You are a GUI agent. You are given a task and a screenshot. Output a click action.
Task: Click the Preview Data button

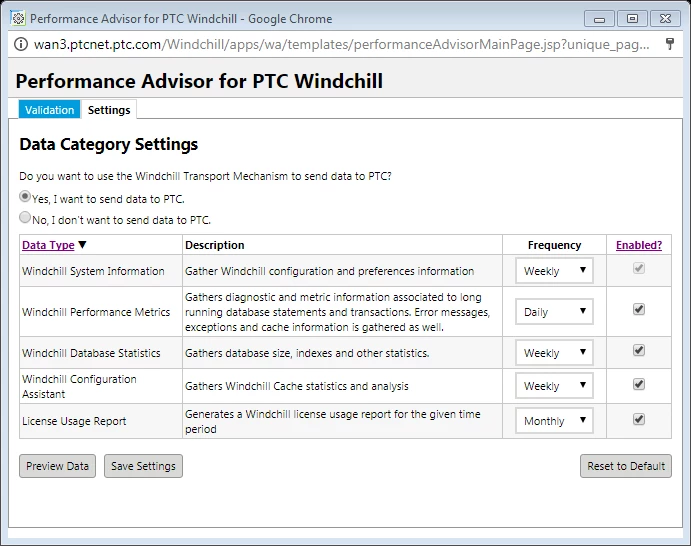coord(57,466)
